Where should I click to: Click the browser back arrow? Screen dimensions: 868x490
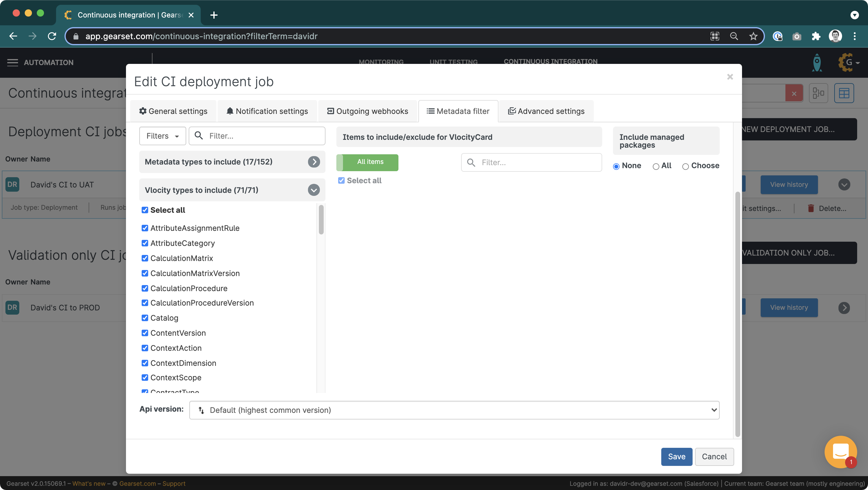click(13, 36)
